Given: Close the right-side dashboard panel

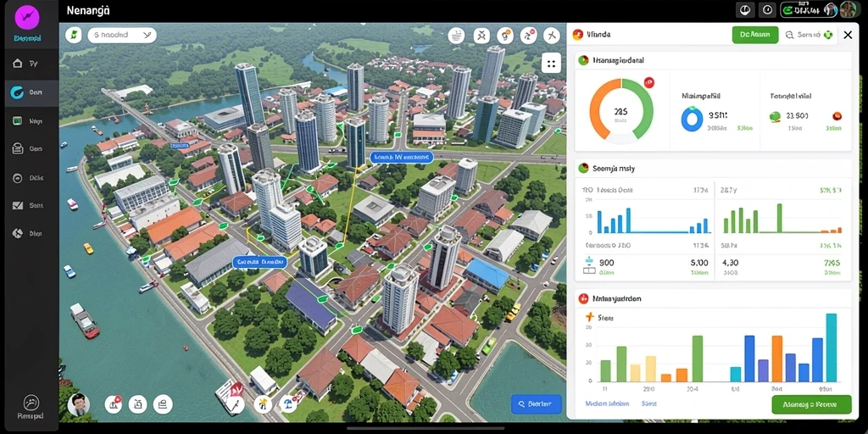Looking at the screenshot, I should tap(848, 35).
